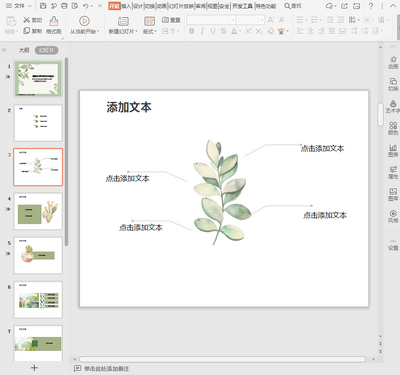Image resolution: width=400 pixels, height=375 pixels.
Task: Toggle Subscript formatting
Action: 259,31
